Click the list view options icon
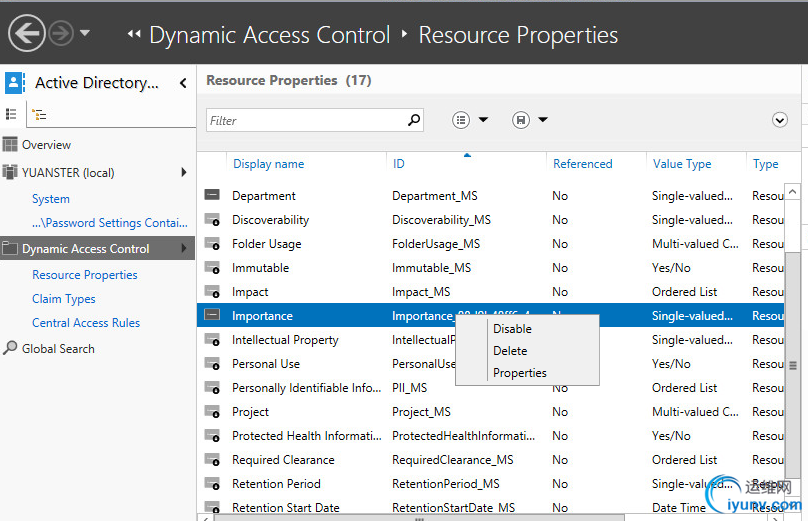808x521 pixels. coord(461,120)
